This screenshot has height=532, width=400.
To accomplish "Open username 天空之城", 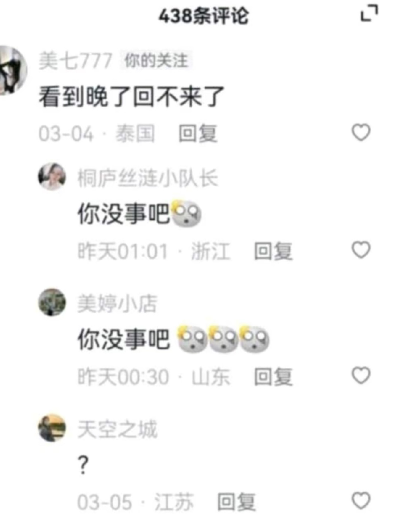I will point(117,429).
